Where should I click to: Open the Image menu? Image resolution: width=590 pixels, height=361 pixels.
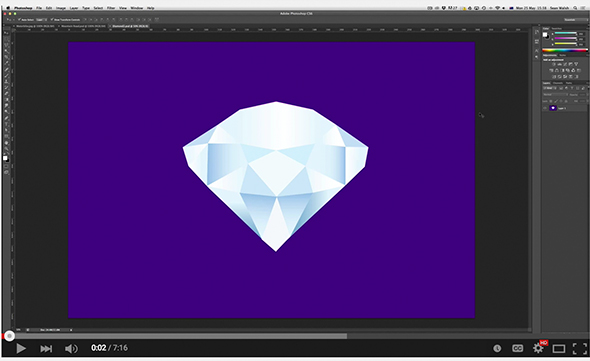point(61,8)
